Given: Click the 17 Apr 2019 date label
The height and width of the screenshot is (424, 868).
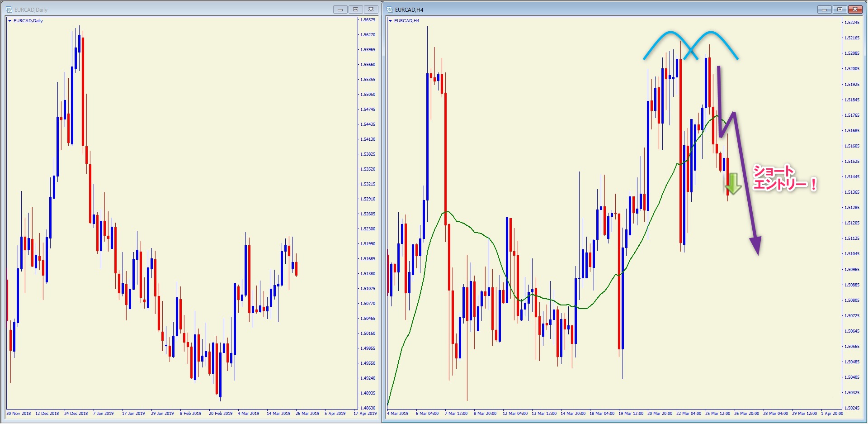Looking at the screenshot, I should [365, 414].
